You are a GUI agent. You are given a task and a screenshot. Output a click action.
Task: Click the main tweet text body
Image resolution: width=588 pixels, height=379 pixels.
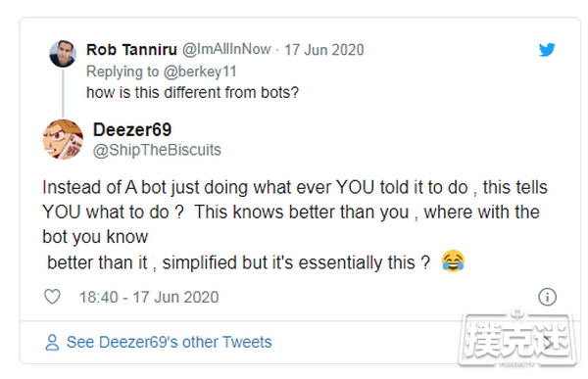pyautogui.click(x=295, y=225)
